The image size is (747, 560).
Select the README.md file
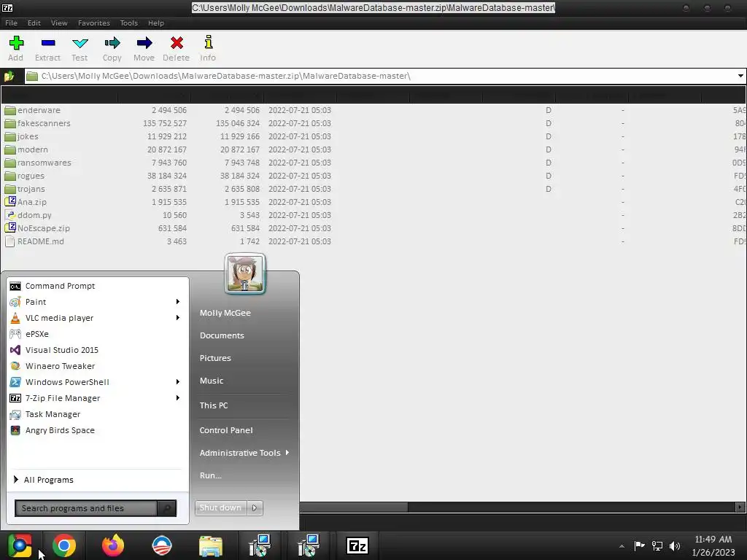point(34,241)
